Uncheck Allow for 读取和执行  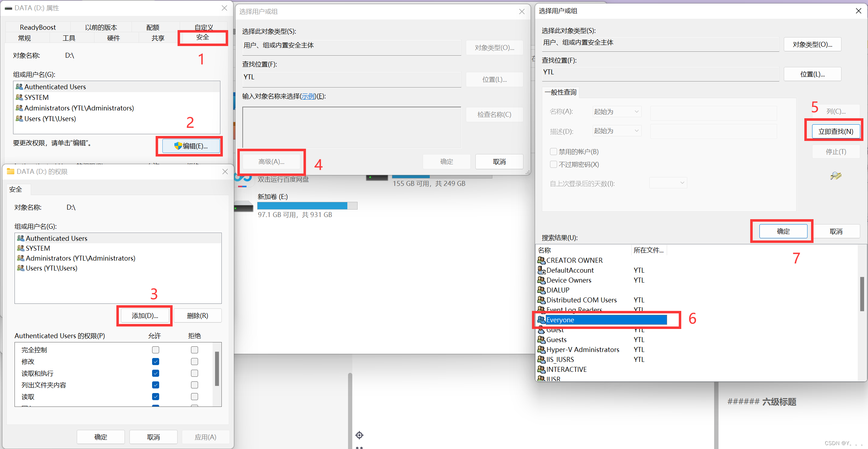(156, 373)
